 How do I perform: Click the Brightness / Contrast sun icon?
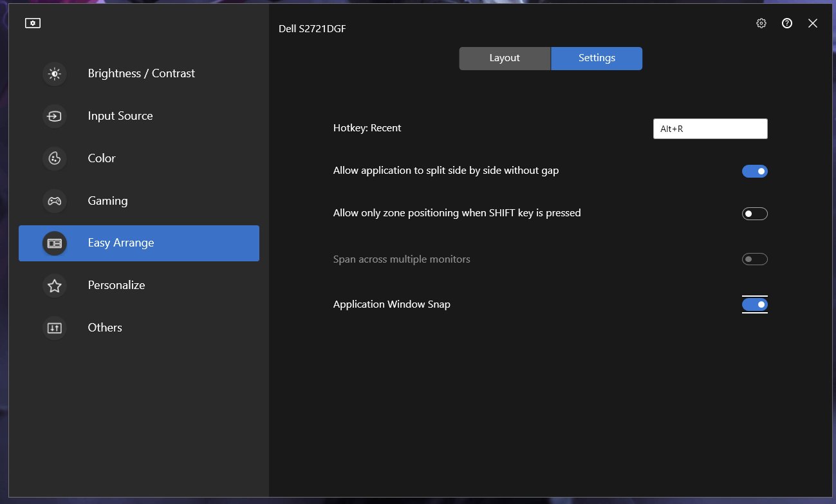pos(55,73)
